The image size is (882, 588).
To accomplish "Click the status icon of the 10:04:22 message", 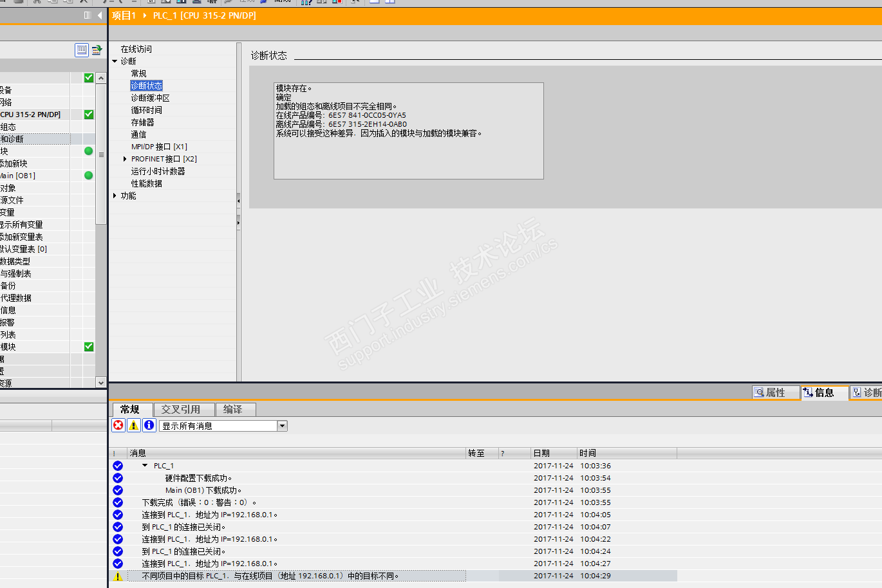I will coord(118,539).
